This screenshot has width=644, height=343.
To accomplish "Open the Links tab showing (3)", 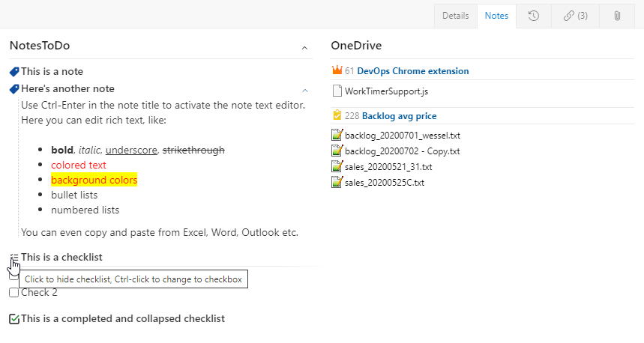I will click(x=576, y=16).
